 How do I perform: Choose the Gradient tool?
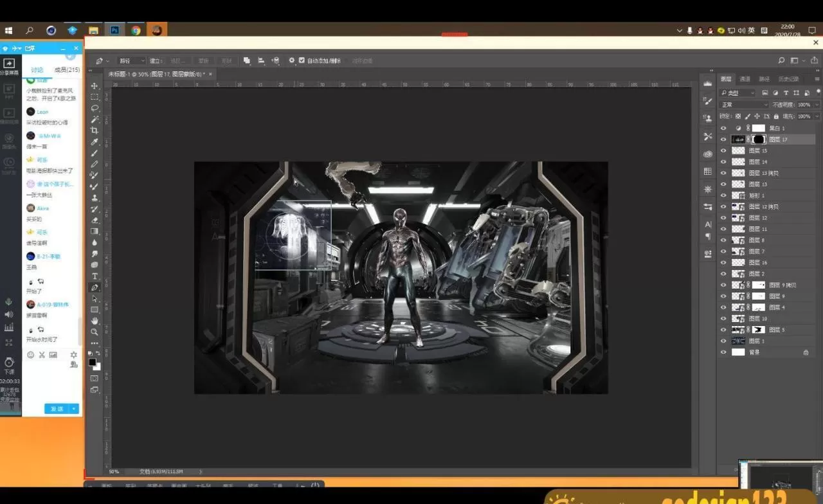(95, 231)
